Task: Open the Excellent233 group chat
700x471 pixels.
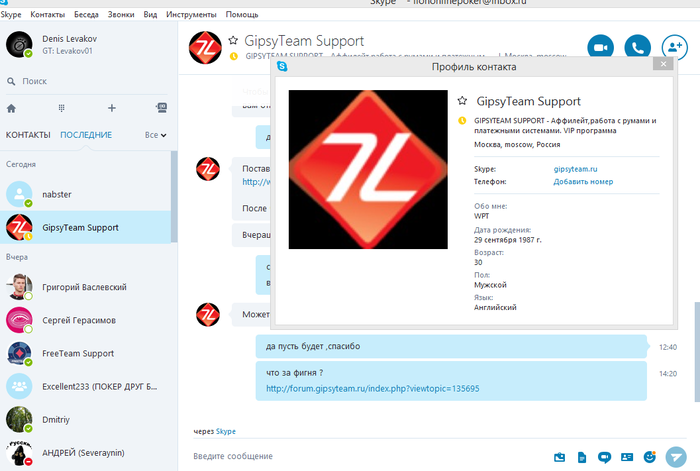Action: (x=85, y=386)
